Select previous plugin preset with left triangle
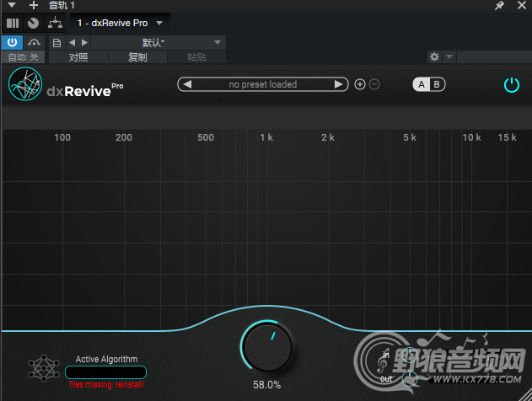 coord(187,84)
